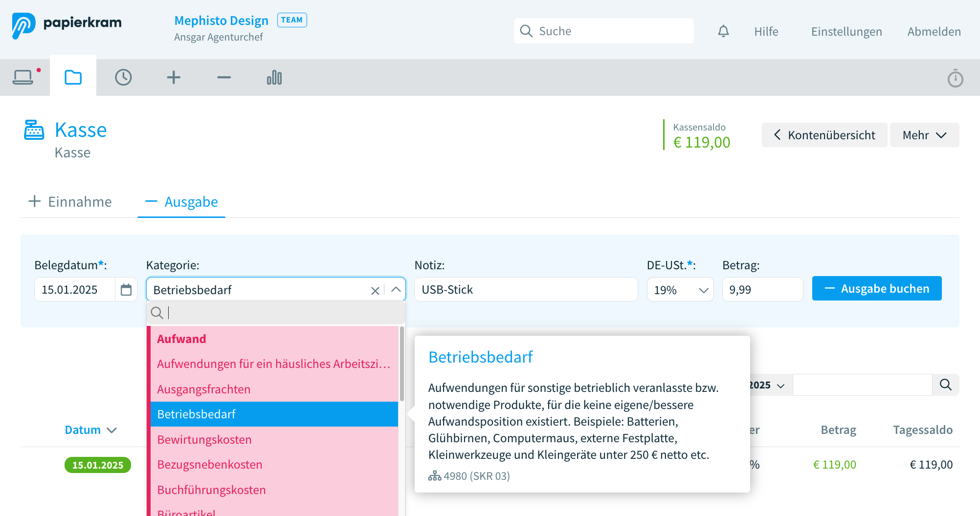Click the search icon in category filter
This screenshot has width=980, height=516.
click(157, 313)
